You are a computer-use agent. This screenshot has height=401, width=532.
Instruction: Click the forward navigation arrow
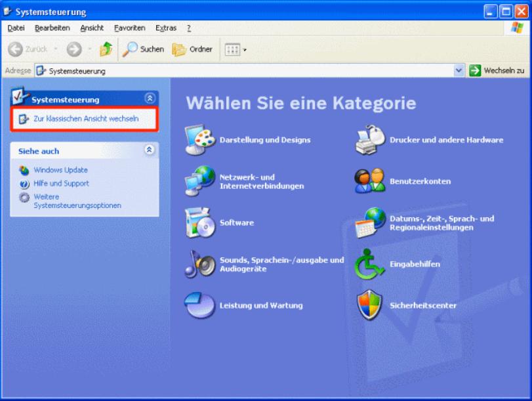74,49
